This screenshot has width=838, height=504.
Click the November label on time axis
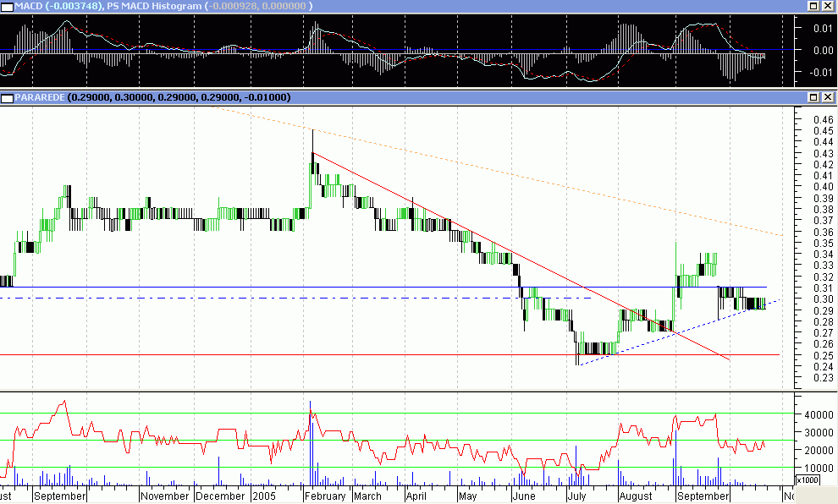pyautogui.click(x=164, y=496)
